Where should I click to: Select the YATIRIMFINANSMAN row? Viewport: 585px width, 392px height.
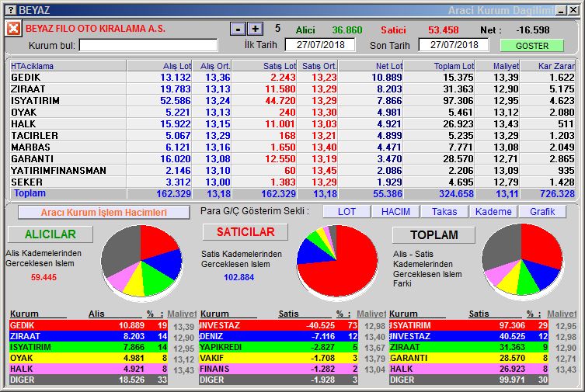tap(292, 170)
